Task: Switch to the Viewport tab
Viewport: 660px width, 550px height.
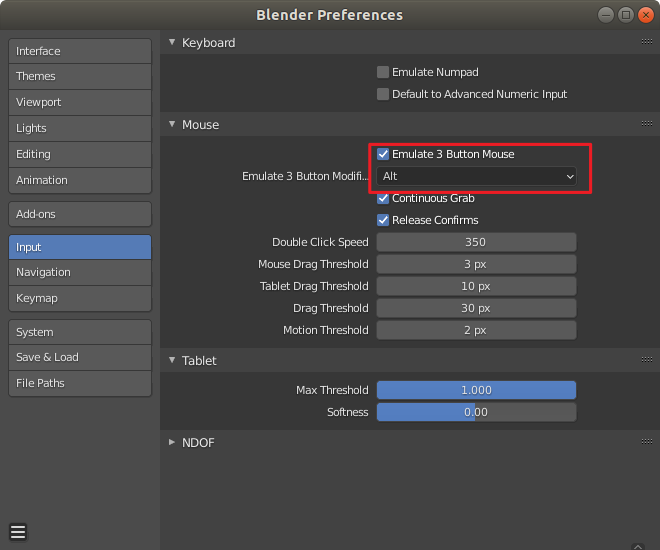Action: (80, 103)
